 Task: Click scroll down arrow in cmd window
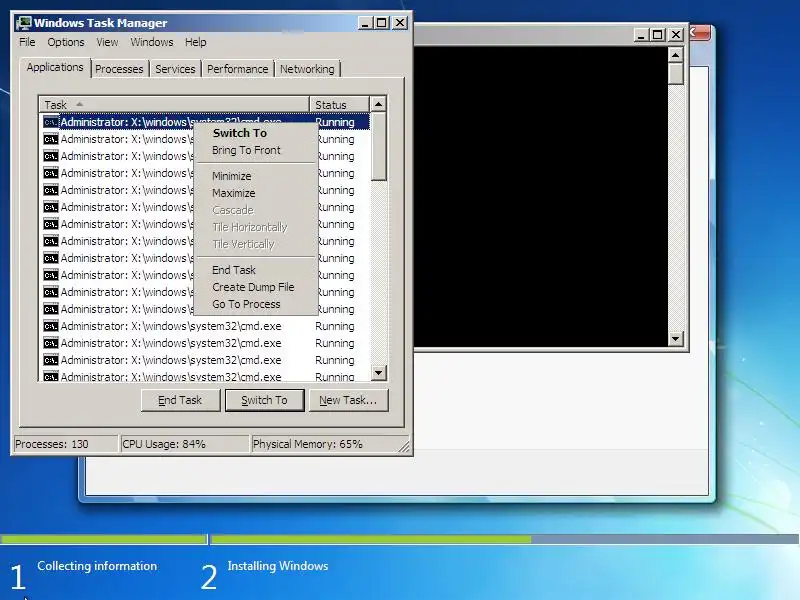point(676,338)
